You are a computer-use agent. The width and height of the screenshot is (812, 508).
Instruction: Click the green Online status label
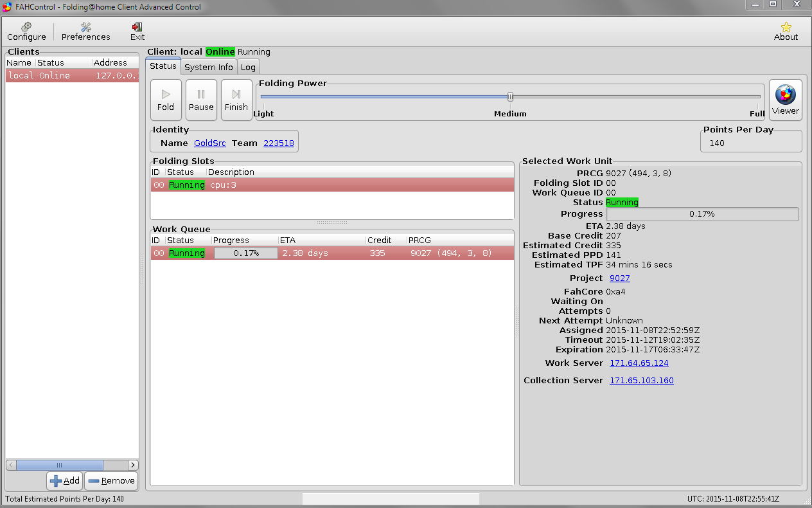point(220,52)
